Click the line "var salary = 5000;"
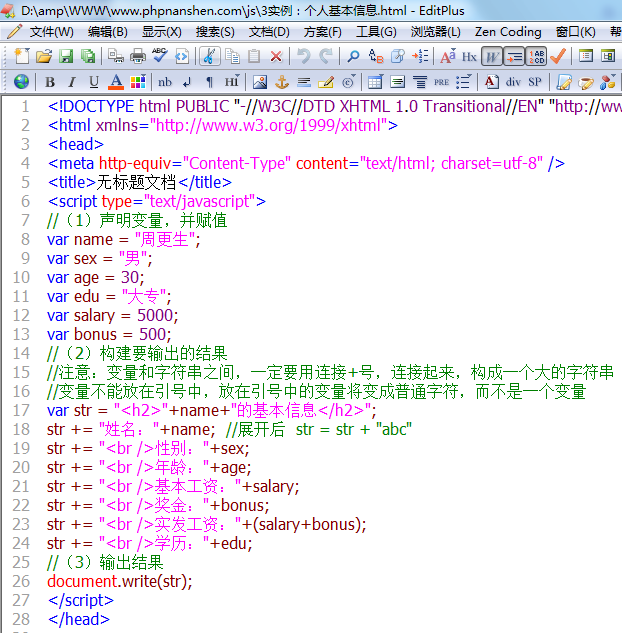The height and width of the screenshot is (633, 622). coord(112,315)
